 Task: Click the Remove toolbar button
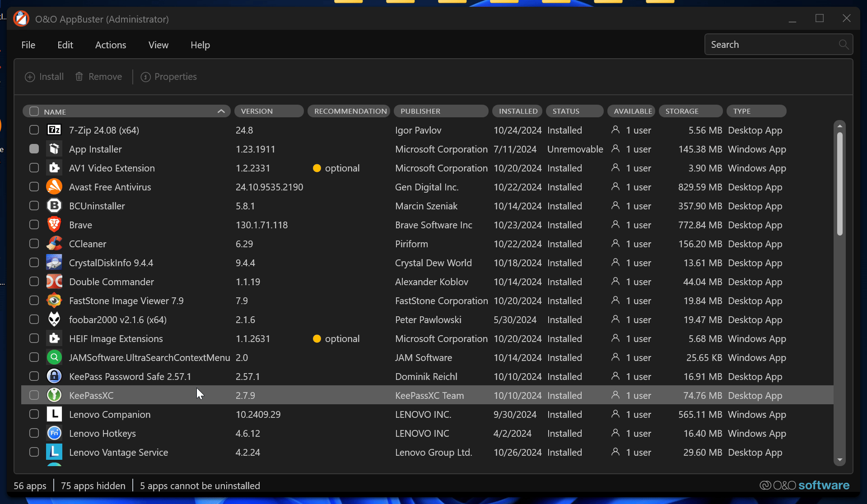98,77
